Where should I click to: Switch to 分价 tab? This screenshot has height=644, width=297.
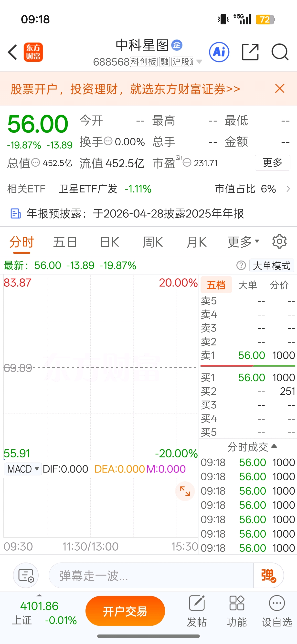[x=279, y=285]
